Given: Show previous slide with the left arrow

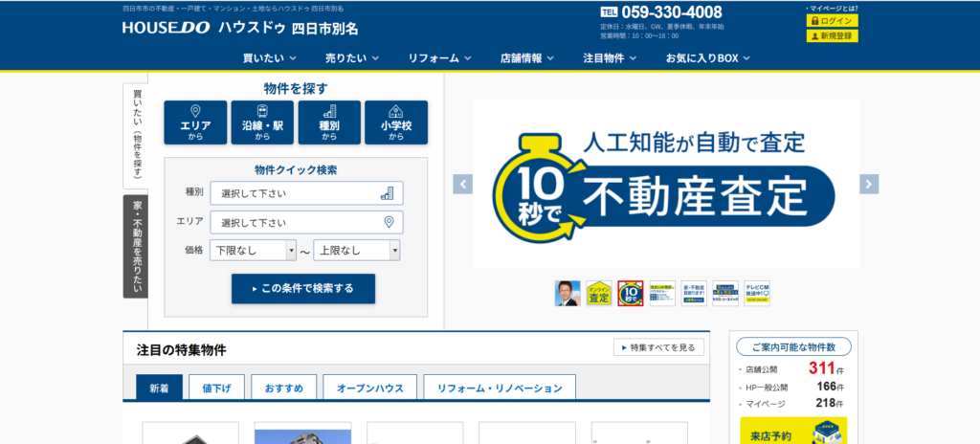Looking at the screenshot, I should (x=462, y=184).
